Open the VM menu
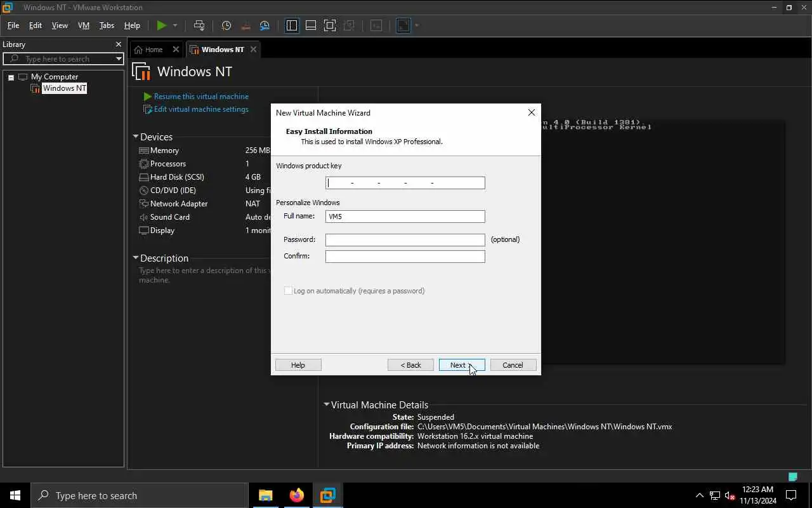This screenshot has width=812, height=508. click(84, 25)
